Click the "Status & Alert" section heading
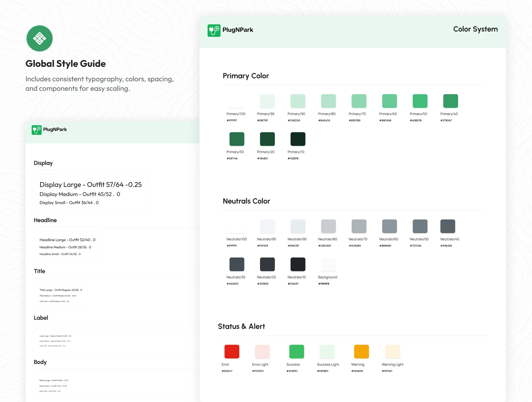Screen dimensions: 532x402 click(241, 326)
